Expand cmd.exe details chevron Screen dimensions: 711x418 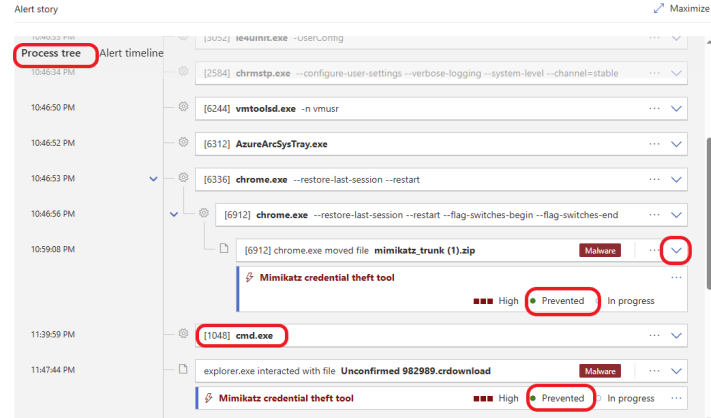(x=676, y=335)
